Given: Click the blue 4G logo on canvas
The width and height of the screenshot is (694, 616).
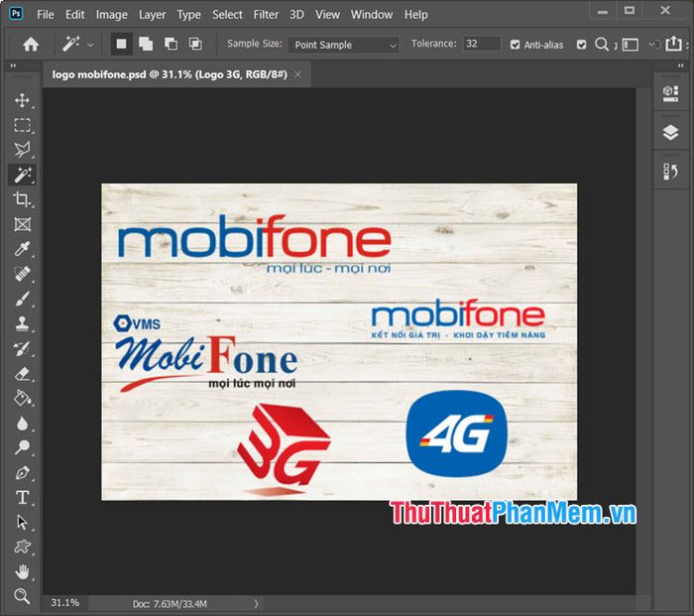Looking at the screenshot, I should (x=456, y=434).
